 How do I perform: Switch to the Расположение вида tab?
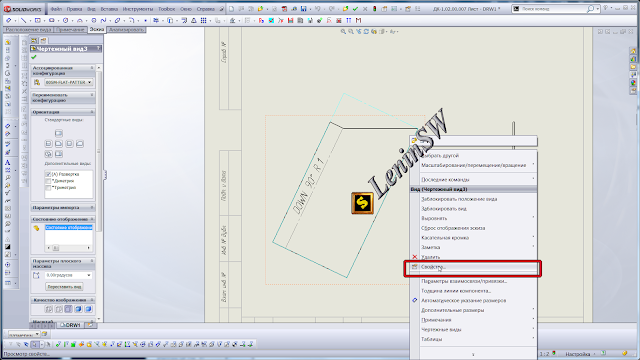pyautogui.click(x=28, y=30)
